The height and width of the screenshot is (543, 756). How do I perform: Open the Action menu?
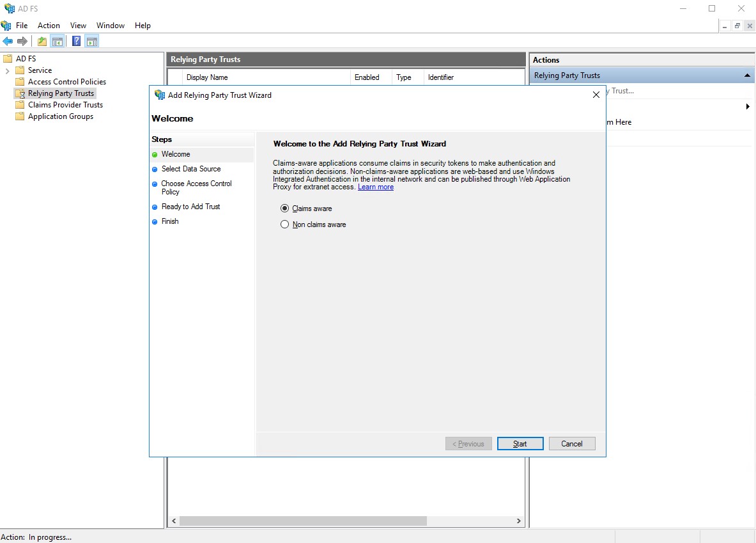tap(49, 25)
